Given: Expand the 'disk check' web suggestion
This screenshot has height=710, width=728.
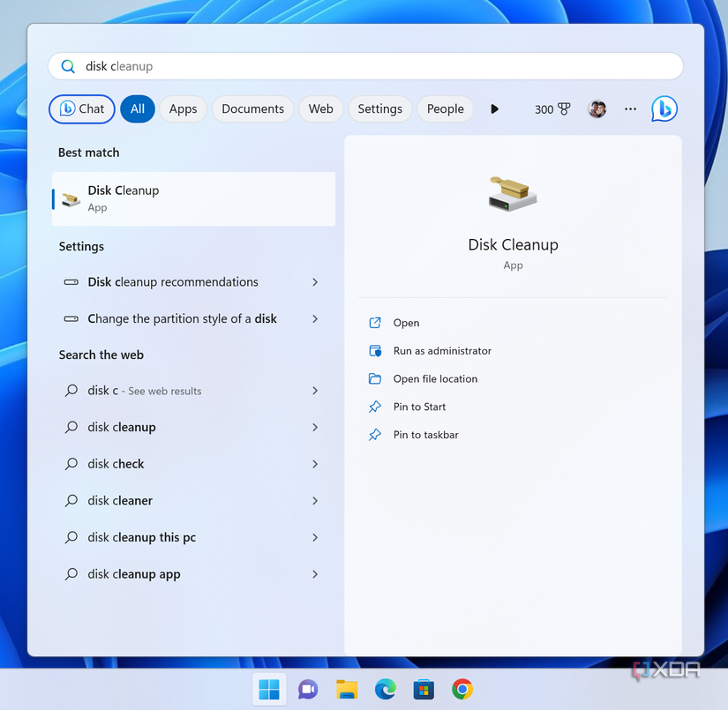Looking at the screenshot, I should pos(315,463).
